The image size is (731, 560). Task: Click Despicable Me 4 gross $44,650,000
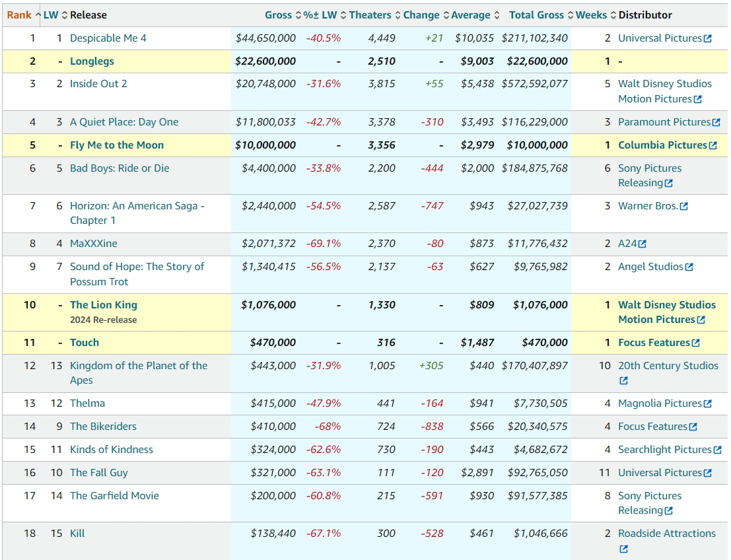coord(265,38)
